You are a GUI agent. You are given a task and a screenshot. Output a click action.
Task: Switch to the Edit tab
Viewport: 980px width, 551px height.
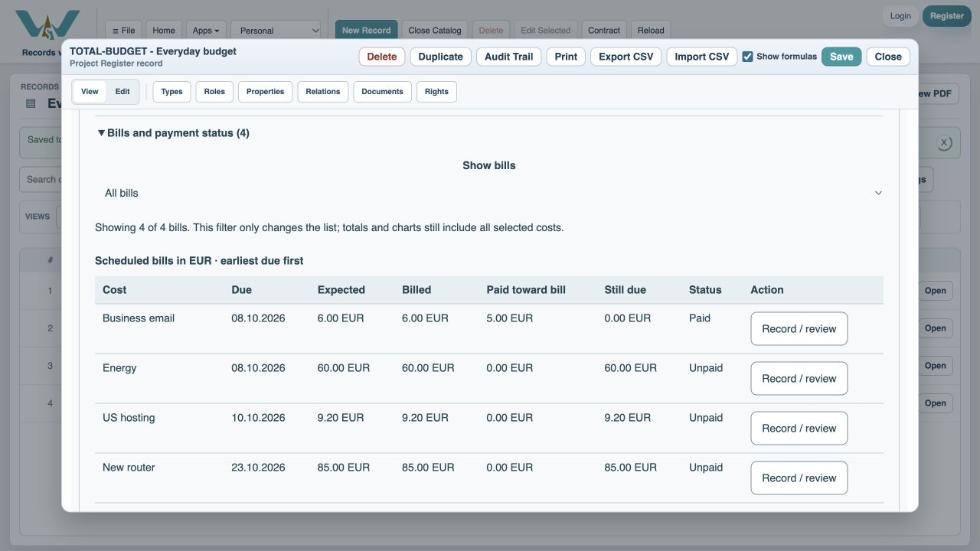coord(122,92)
